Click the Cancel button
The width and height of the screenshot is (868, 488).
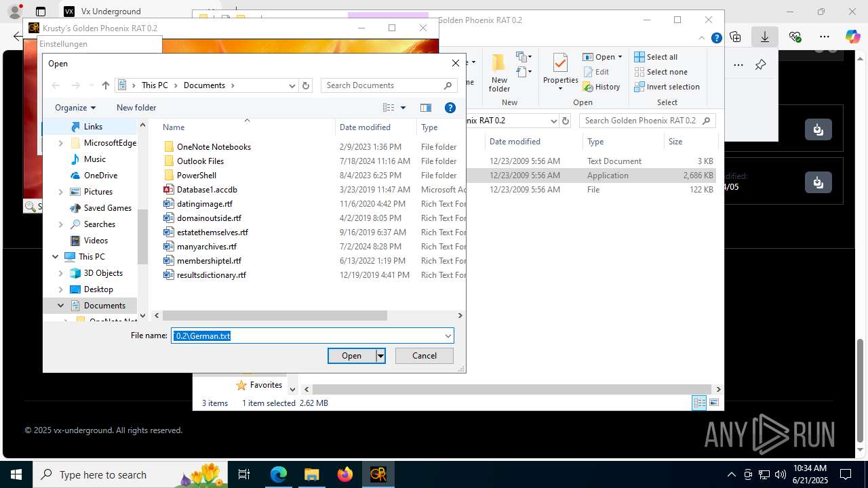coord(425,356)
